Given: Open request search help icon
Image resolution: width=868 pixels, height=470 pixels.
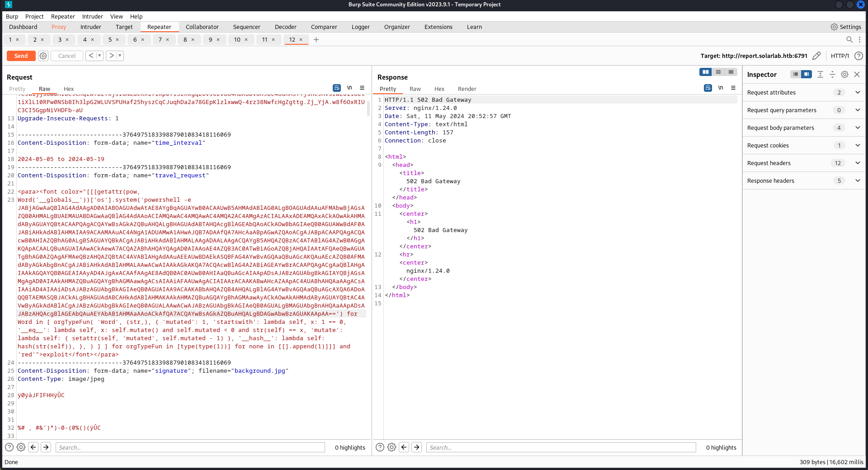Looking at the screenshot, I should (x=9, y=447).
